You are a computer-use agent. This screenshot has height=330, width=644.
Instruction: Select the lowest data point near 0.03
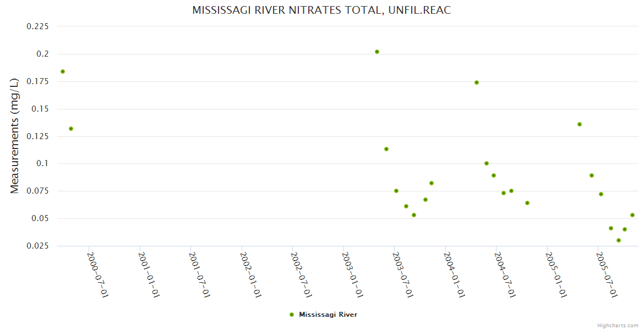[619, 240]
